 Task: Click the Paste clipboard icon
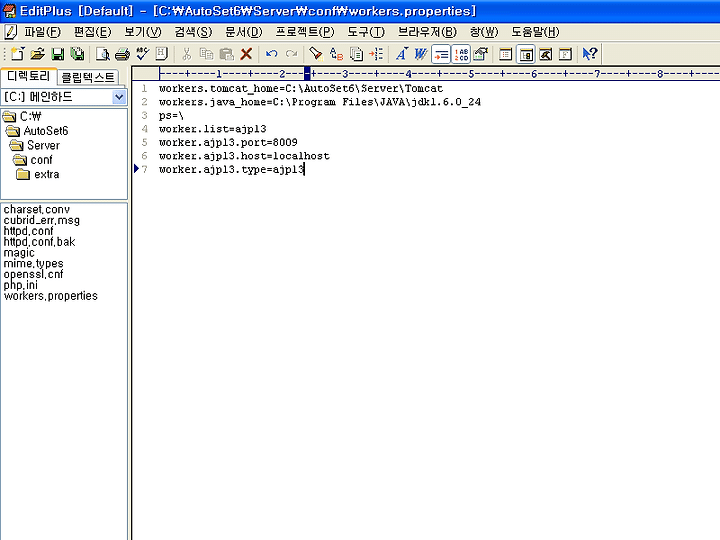coord(226,54)
